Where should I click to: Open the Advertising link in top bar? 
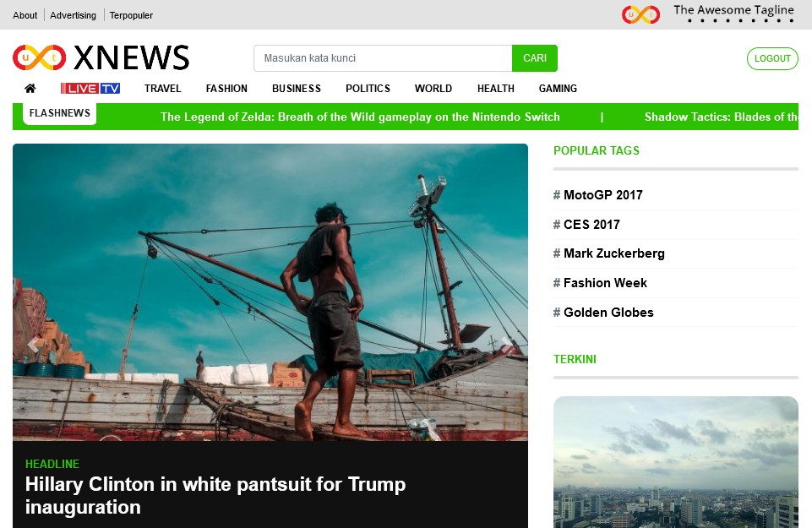73,15
